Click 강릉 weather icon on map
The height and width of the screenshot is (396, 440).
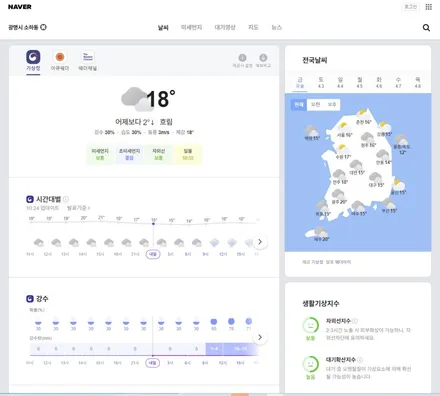point(384,126)
